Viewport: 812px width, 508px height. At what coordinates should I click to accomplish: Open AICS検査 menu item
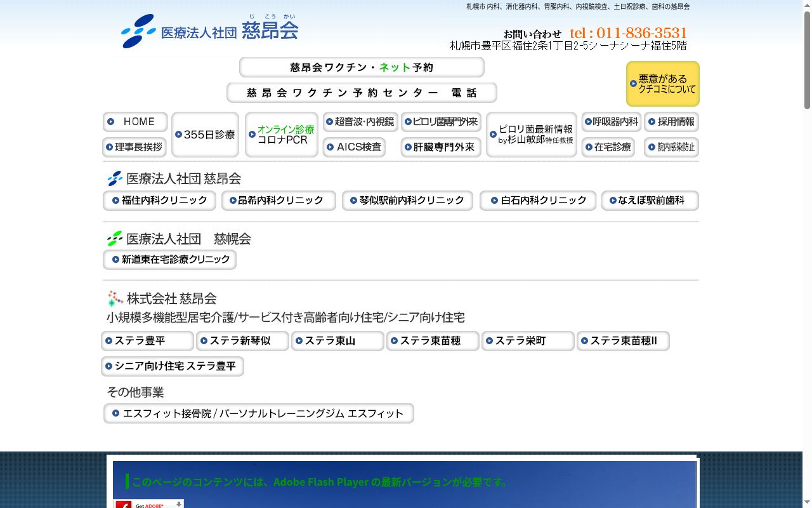tap(354, 147)
